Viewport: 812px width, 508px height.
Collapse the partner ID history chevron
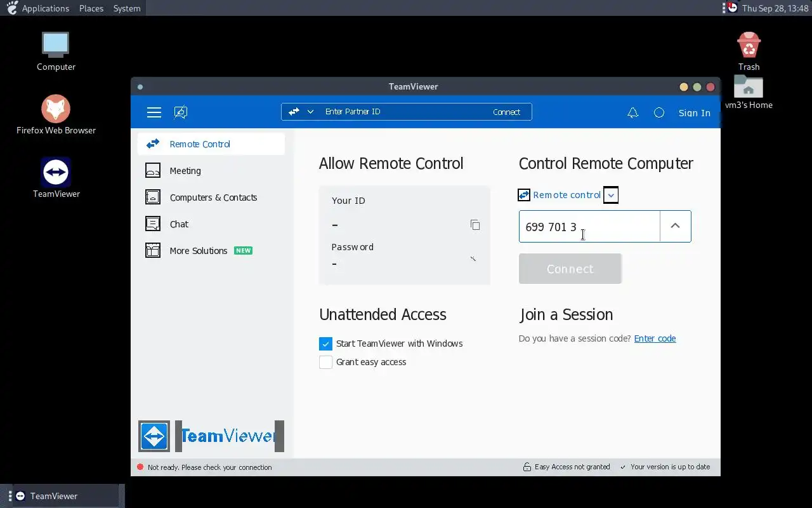(676, 227)
